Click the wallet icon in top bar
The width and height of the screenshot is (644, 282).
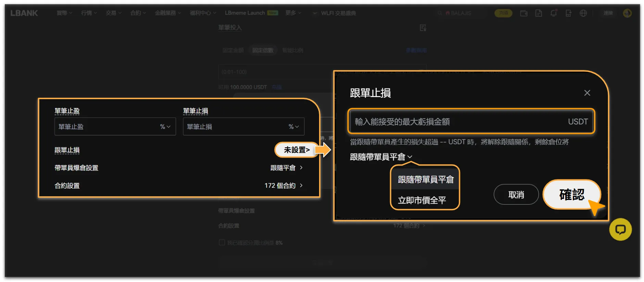click(x=523, y=13)
